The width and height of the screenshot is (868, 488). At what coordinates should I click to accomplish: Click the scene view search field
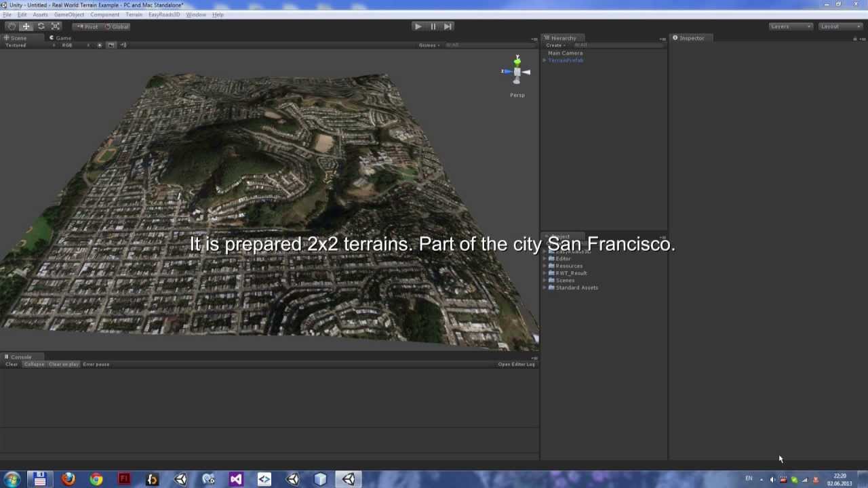click(x=488, y=45)
